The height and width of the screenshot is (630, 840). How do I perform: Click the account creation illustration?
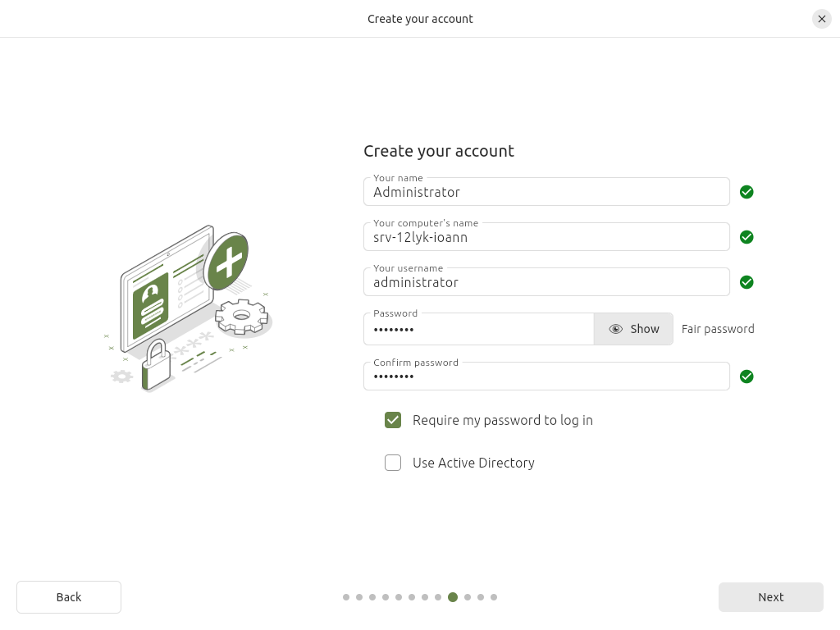point(190,309)
